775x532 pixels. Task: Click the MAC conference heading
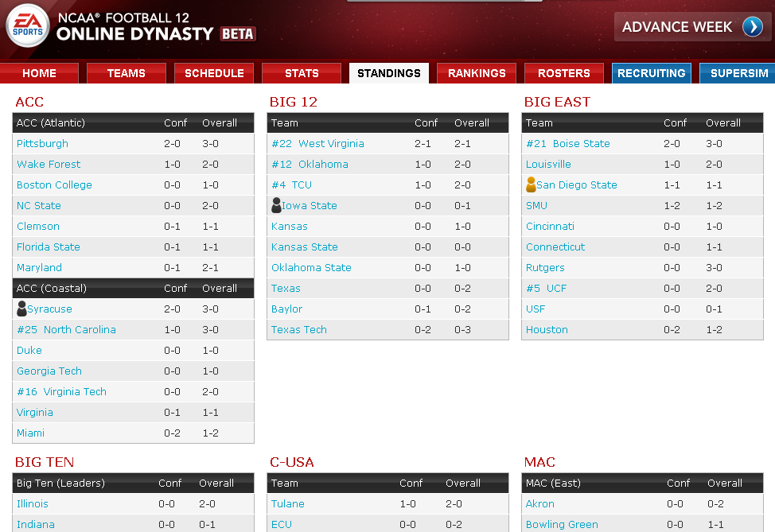539,462
